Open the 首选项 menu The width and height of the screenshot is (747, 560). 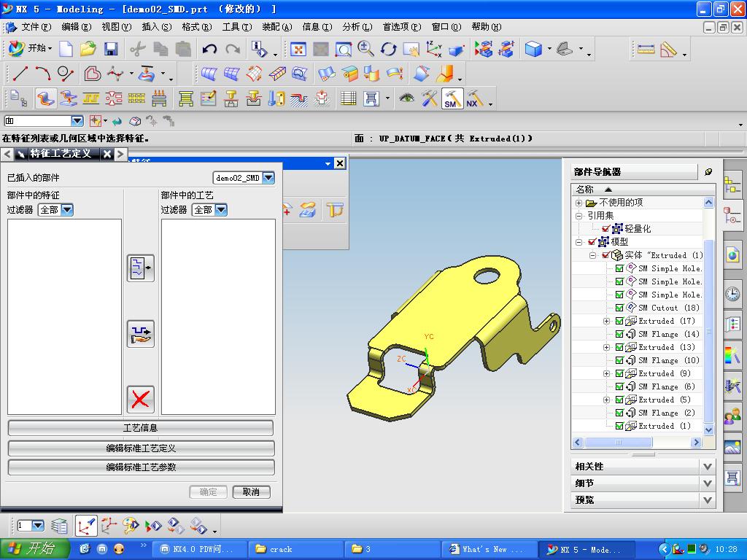402,27
